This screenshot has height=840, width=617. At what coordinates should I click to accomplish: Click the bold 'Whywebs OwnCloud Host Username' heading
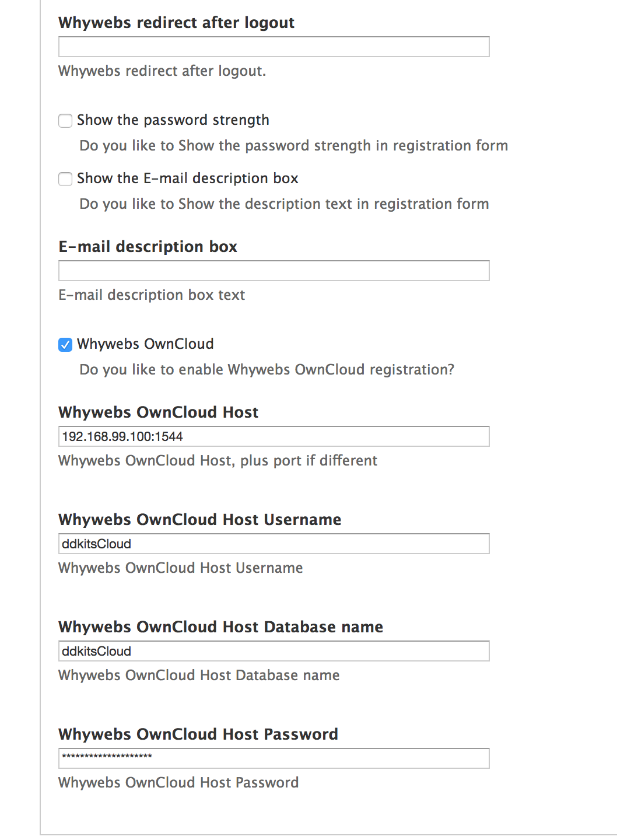point(200,520)
